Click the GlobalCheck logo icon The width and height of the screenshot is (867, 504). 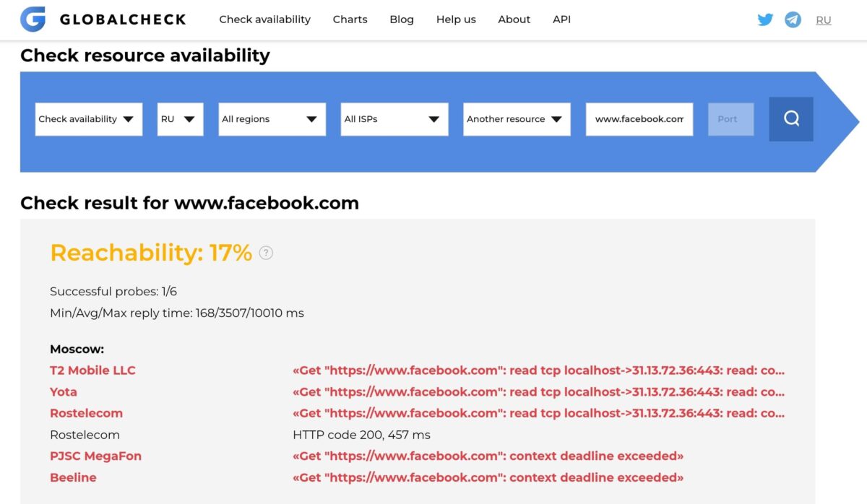pyautogui.click(x=33, y=19)
